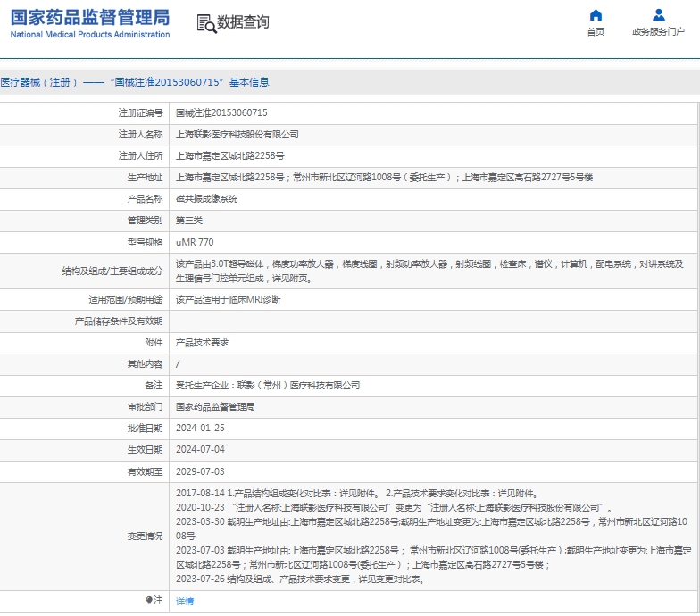This screenshot has height=616, width=700.
Task: Click the 注册人住所 row label
Action: click(x=141, y=155)
